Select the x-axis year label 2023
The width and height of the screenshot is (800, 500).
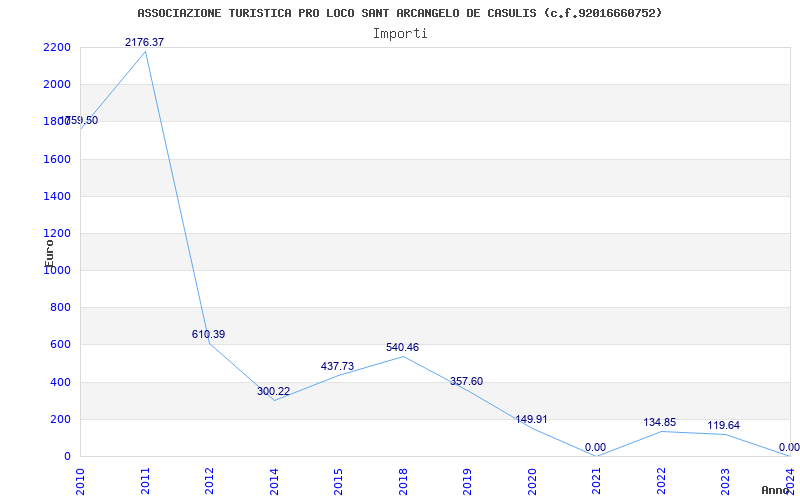click(726, 481)
